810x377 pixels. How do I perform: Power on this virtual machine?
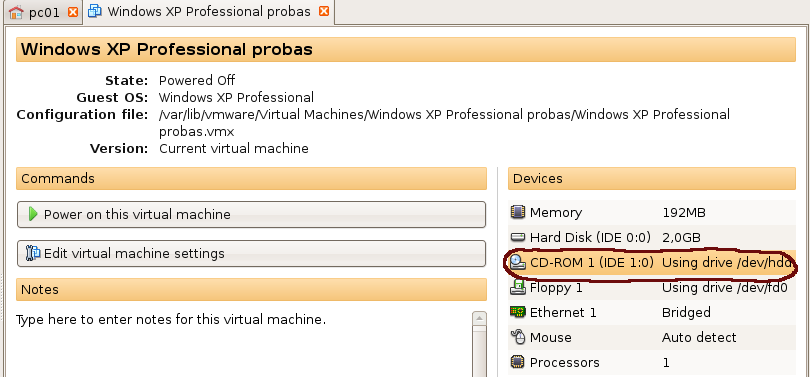[252, 214]
